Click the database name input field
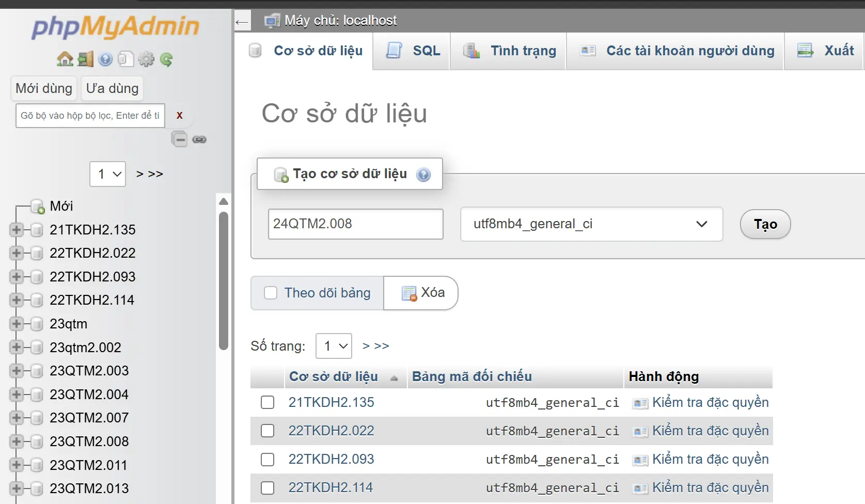The width and height of the screenshot is (865, 504). 356,224
